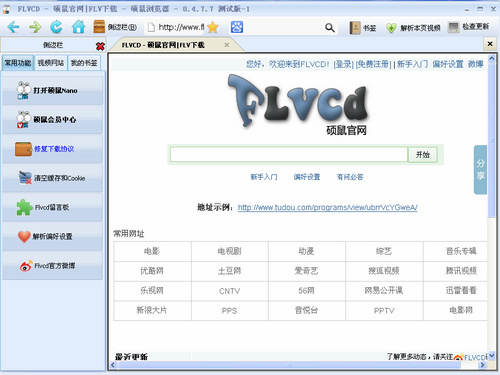This screenshot has height=375, width=500.
Task: Click 清空缓存和Cookie sidebar item
Action: pos(52,178)
